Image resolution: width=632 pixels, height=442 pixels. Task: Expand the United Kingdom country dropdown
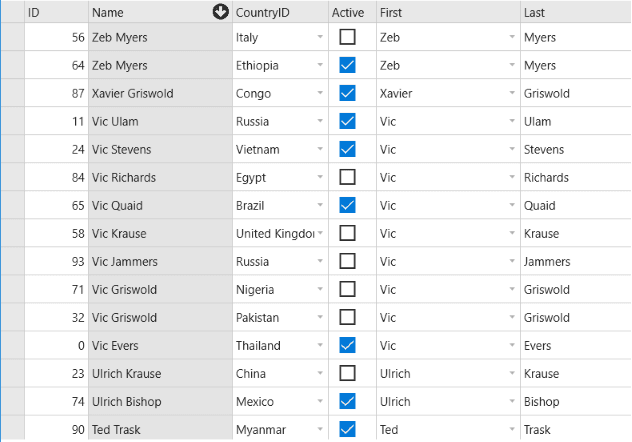(x=320, y=233)
